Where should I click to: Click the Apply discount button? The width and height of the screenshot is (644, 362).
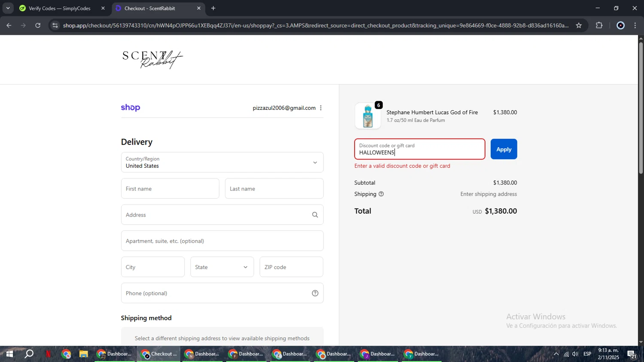click(x=504, y=149)
